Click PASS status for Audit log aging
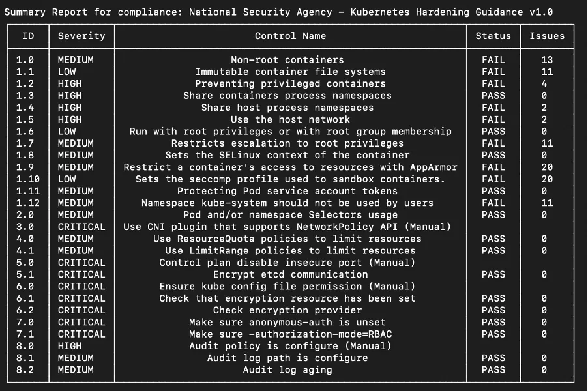 click(493, 370)
